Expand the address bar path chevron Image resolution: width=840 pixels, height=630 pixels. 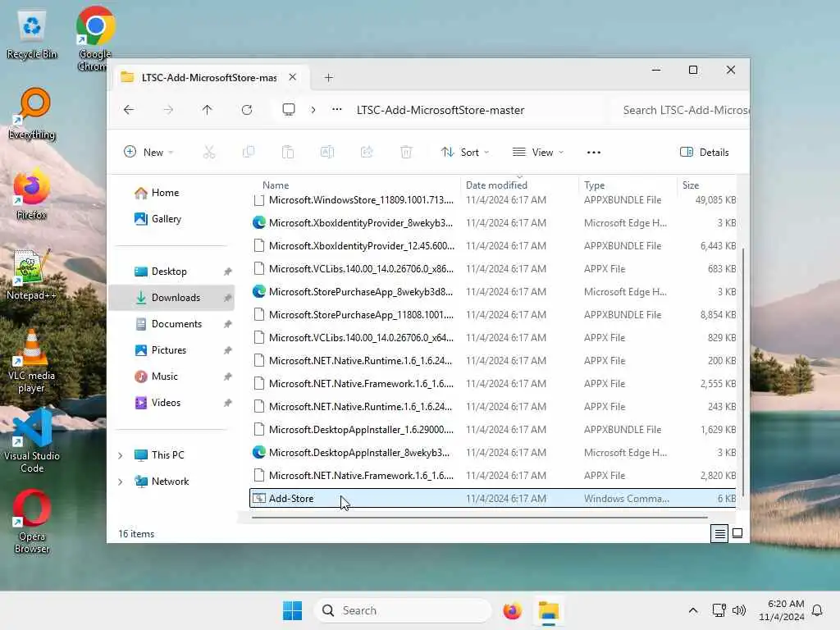tap(313, 110)
